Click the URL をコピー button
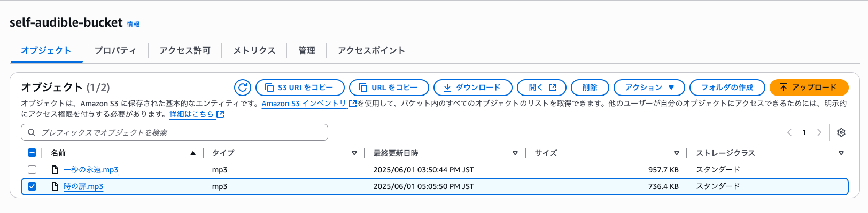The height and width of the screenshot is (213, 868). [x=389, y=88]
